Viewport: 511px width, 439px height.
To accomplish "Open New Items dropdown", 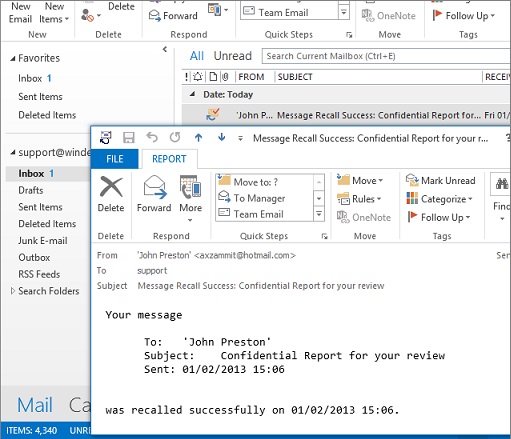I will [54, 13].
